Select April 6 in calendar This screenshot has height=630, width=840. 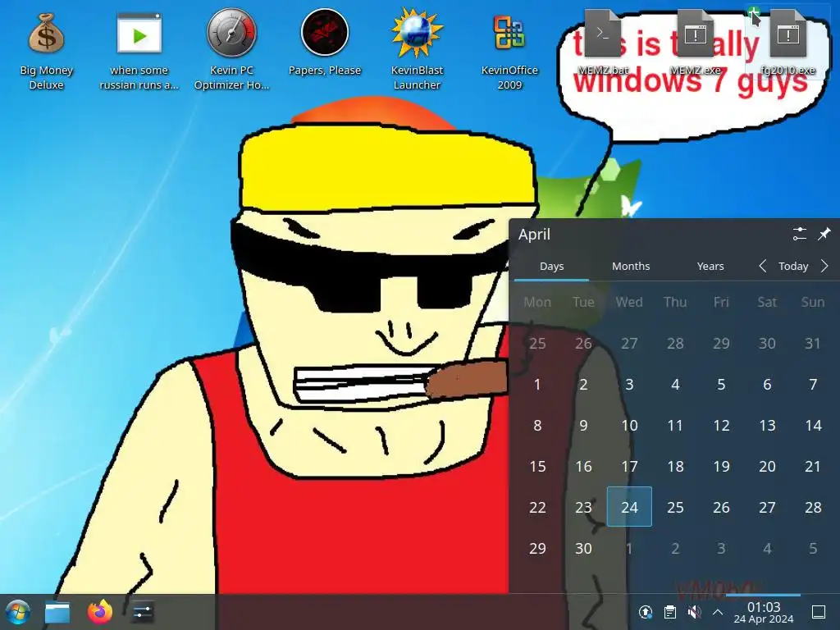coord(767,384)
